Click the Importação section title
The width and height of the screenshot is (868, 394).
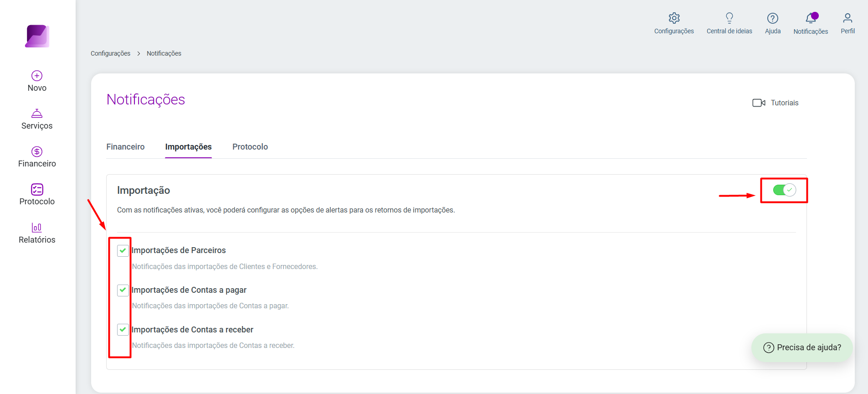[144, 190]
